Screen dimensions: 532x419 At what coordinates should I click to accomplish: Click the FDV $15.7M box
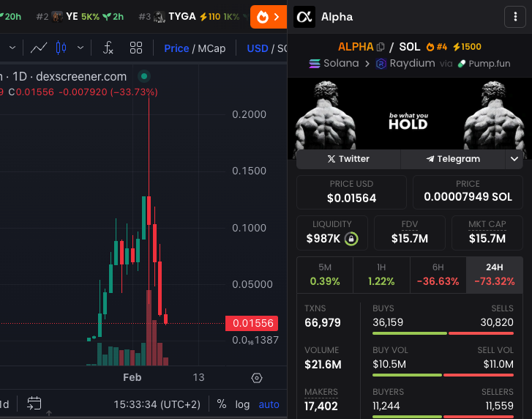(410, 233)
